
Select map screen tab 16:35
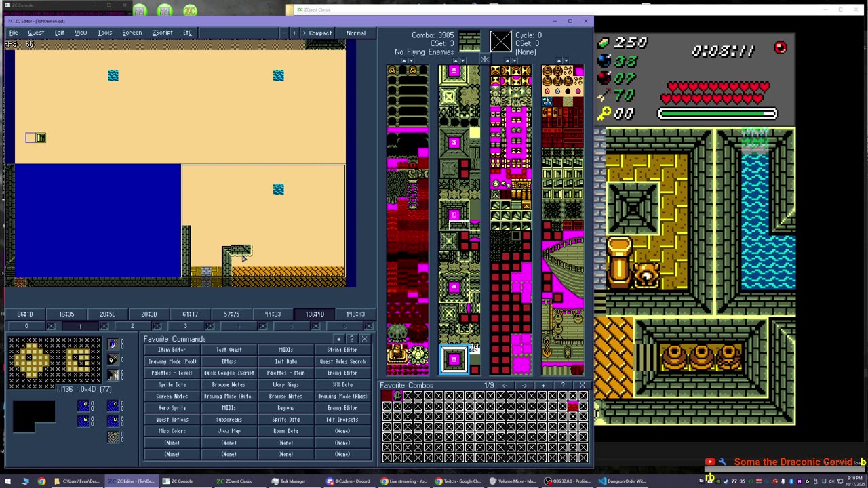click(66, 314)
